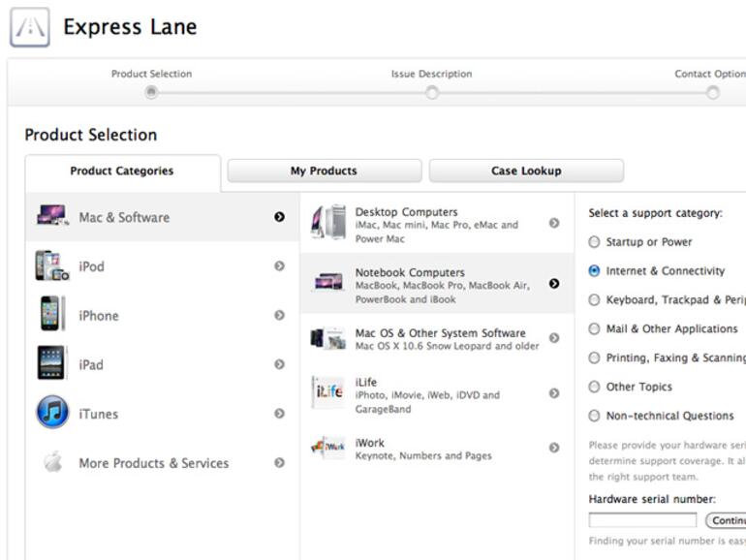Click the Apple logo for More Products

pos(52,462)
